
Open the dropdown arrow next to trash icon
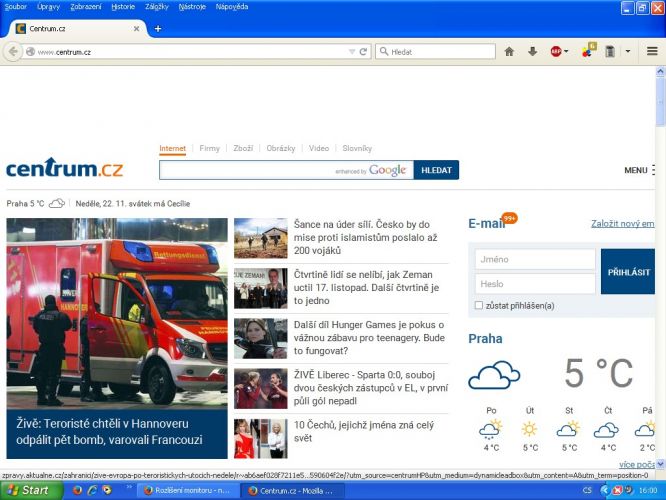628,52
